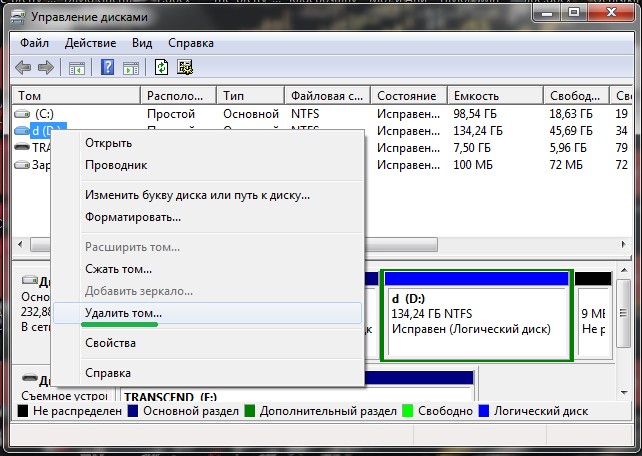This screenshot has width=642, height=456.
Task: Click the Forward arrow toolbar icon
Action: [x=45, y=68]
